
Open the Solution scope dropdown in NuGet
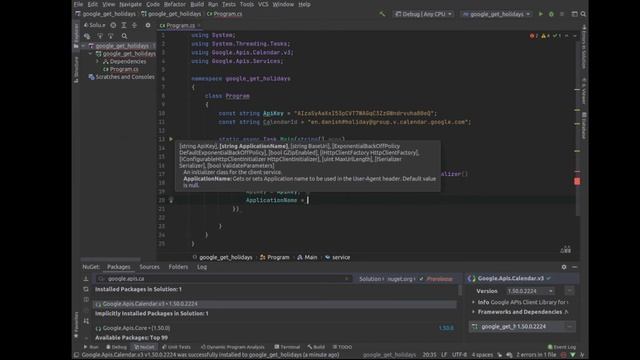pyautogui.click(x=371, y=279)
